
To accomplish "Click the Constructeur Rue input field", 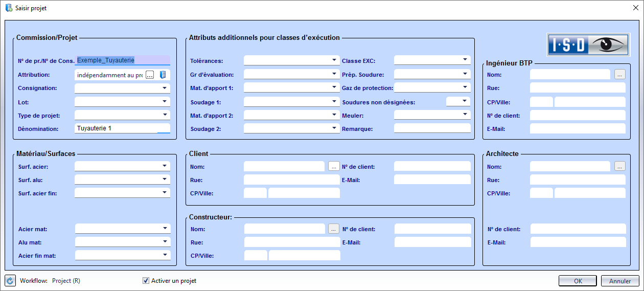I will coord(292,242).
